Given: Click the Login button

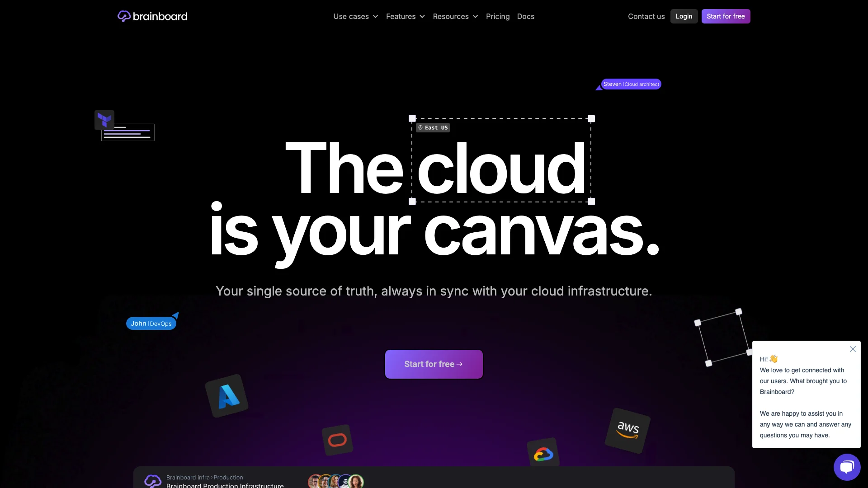Looking at the screenshot, I should click(684, 16).
